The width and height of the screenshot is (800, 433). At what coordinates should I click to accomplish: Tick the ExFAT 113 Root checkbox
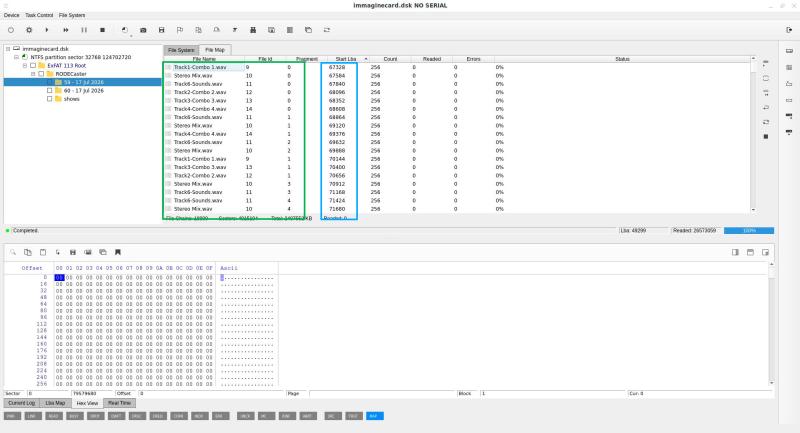coord(33,66)
